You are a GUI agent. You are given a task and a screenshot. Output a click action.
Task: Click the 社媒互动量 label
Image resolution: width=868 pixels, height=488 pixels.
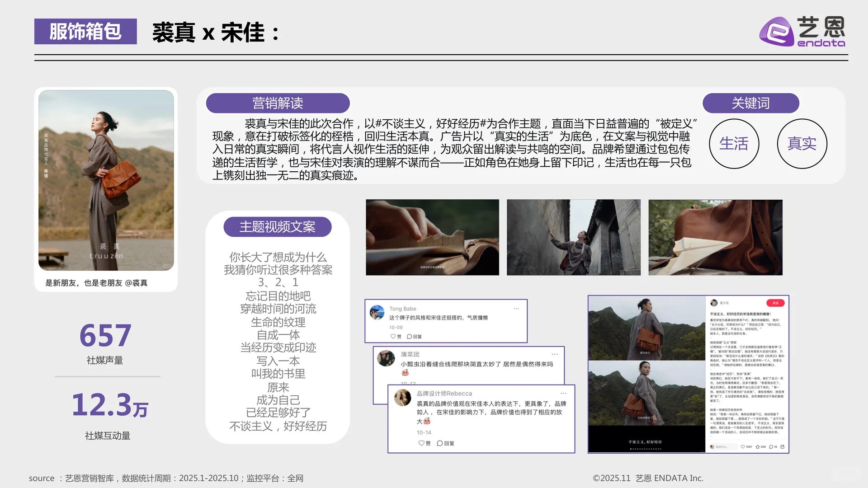108,436
